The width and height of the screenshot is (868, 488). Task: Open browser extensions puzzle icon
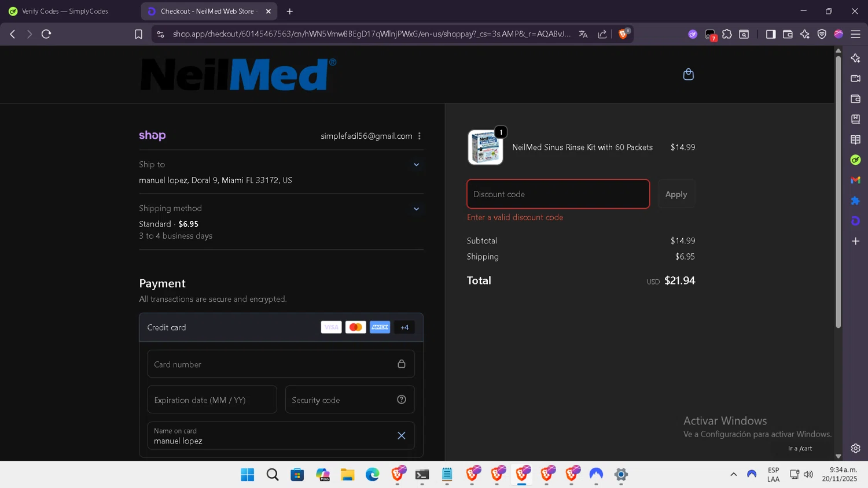(x=727, y=34)
